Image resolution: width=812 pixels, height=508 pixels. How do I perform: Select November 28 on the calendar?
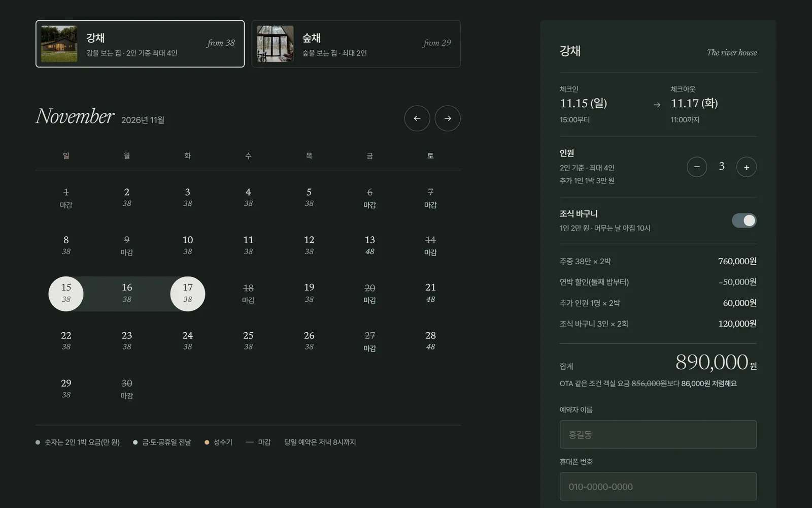point(430,341)
